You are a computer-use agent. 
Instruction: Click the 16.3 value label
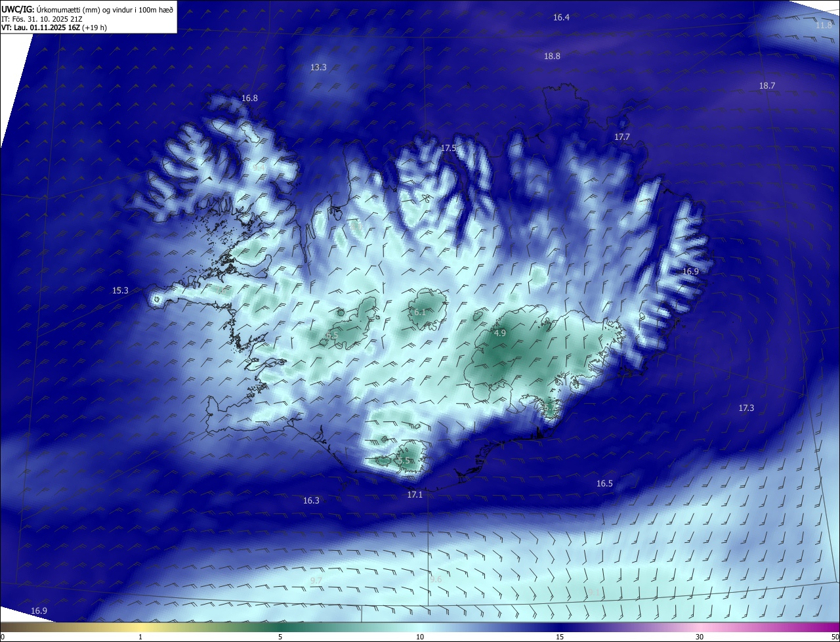[311, 501]
